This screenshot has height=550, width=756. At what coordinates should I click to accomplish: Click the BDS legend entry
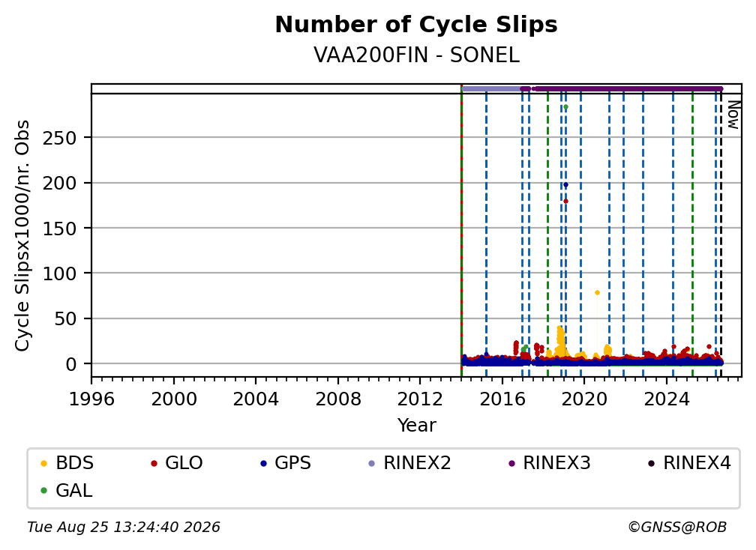pyautogui.click(x=67, y=463)
